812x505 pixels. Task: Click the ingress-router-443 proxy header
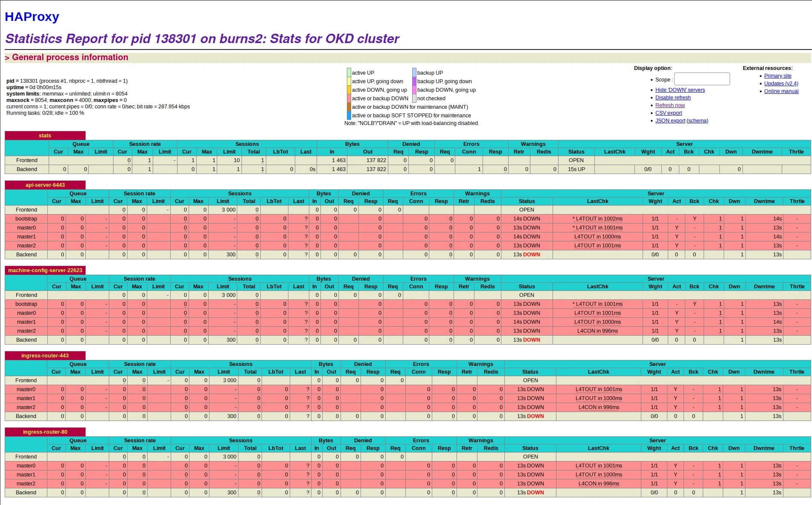click(x=45, y=356)
